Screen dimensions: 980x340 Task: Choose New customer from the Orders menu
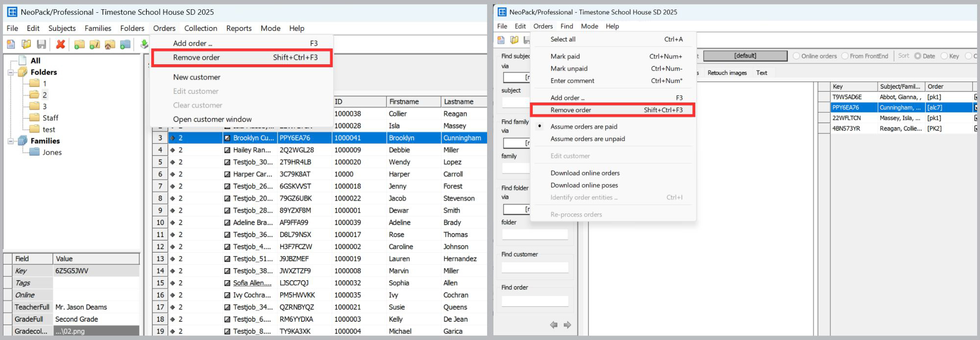point(196,77)
